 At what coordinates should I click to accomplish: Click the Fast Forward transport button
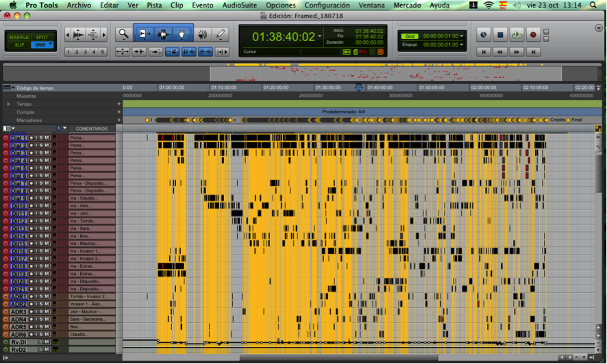tap(517, 52)
